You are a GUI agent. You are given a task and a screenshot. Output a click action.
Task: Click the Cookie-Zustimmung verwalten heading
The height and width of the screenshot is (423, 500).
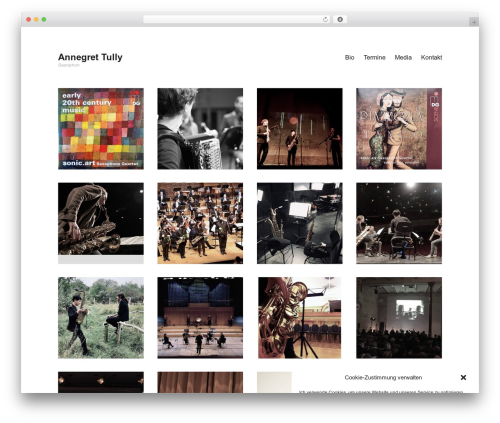coord(383,377)
